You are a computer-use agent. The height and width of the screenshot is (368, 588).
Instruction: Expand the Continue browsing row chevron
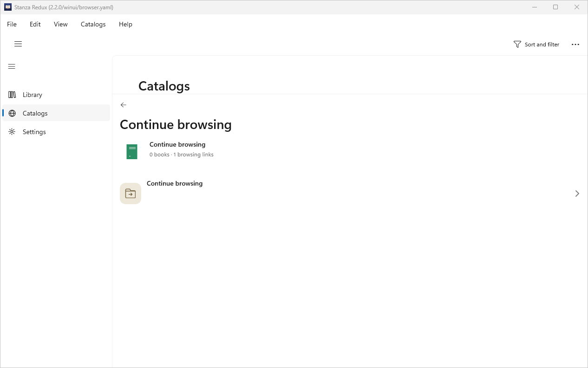coord(577,194)
